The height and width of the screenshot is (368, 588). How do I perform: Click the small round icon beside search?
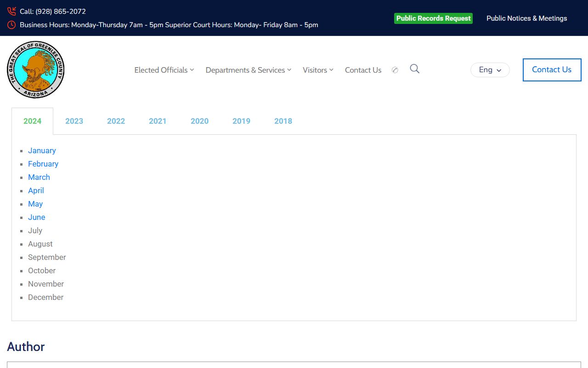click(x=395, y=70)
